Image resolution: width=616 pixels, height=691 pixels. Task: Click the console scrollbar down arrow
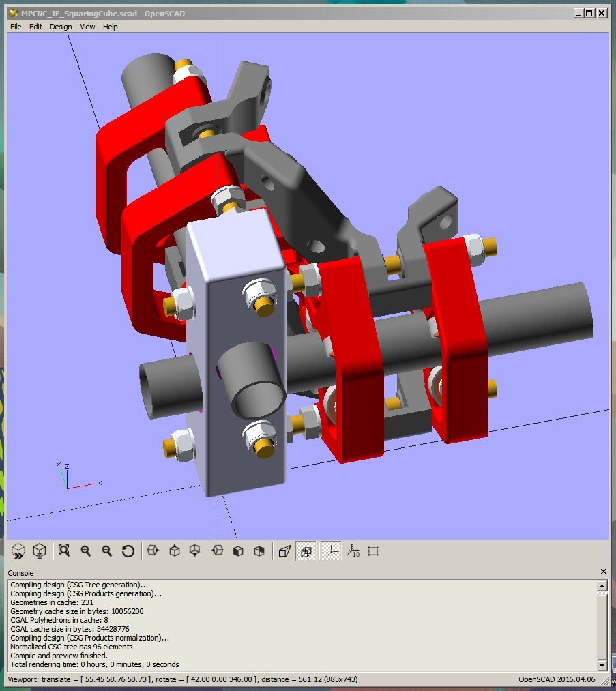click(x=602, y=664)
